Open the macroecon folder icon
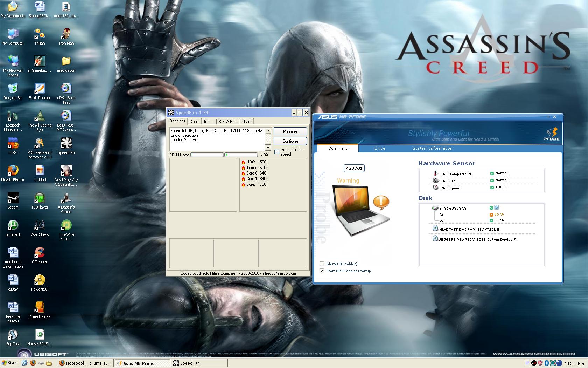The height and width of the screenshot is (368, 588). 66,64
